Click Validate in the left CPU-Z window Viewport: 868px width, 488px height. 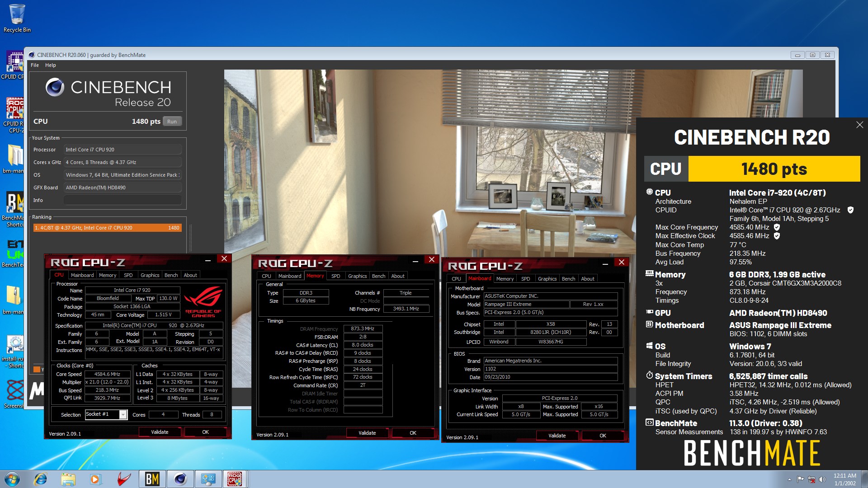coord(160,432)
